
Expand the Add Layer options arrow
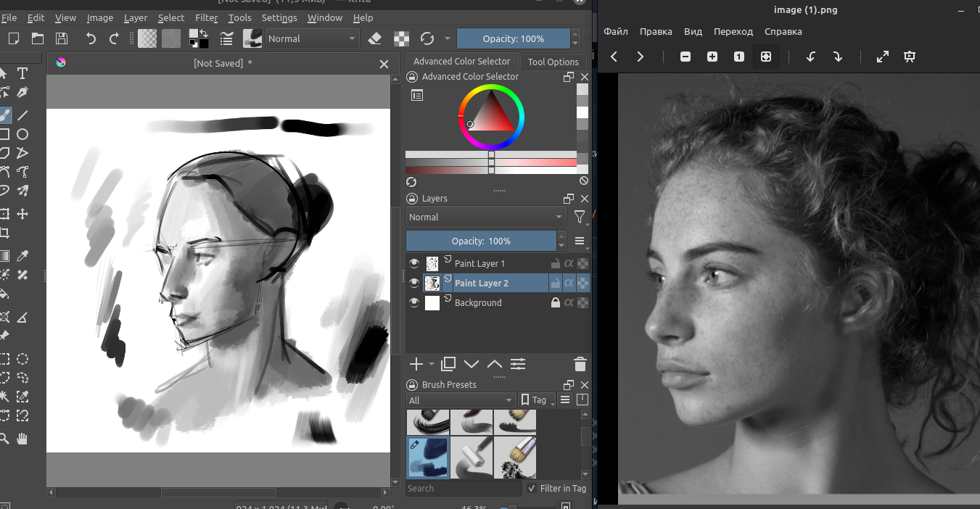432,364
